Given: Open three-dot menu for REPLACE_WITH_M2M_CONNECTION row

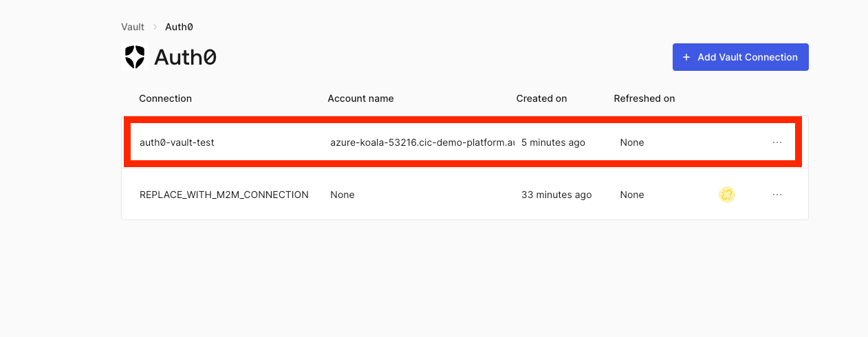Looking at the screenshot, I should (777, 195).
